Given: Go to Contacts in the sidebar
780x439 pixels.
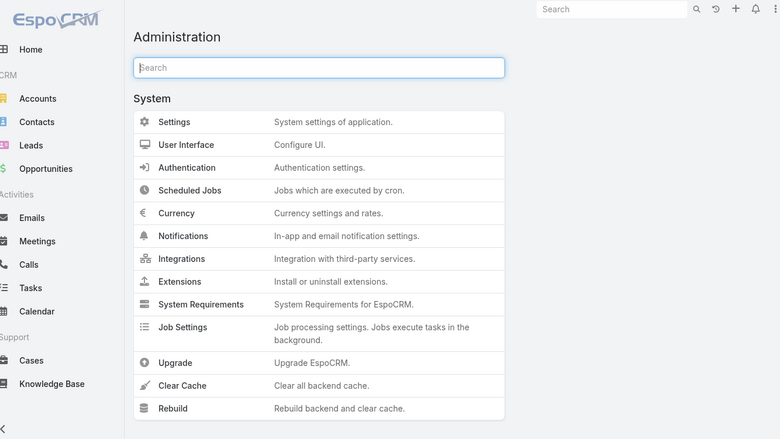Looking at the screenshot, I should tap(37, 122).
